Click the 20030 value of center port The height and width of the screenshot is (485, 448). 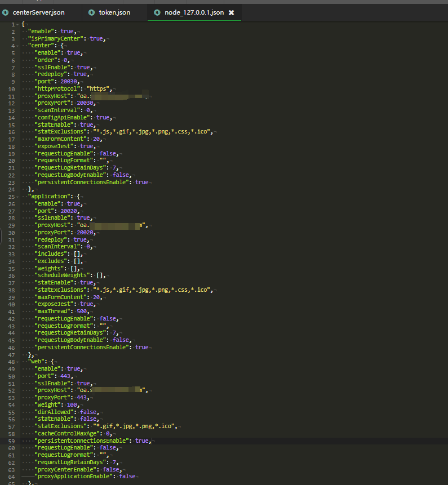(69, 82)
